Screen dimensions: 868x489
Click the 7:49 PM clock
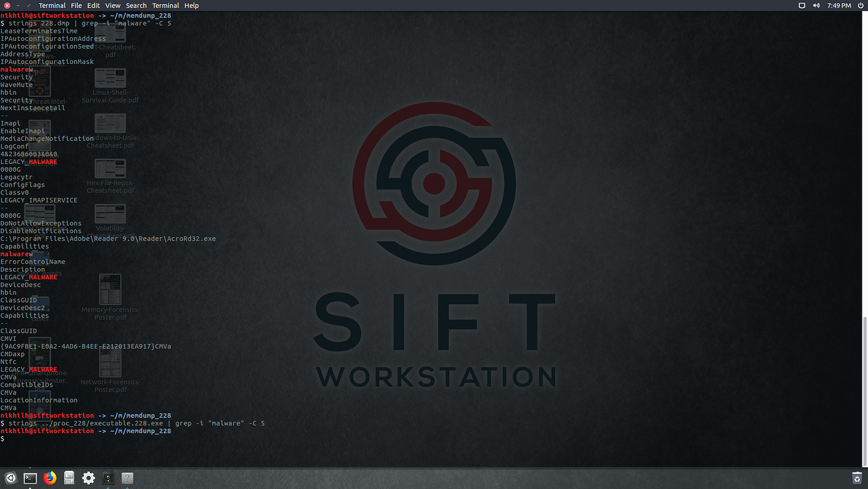point(839,5)
